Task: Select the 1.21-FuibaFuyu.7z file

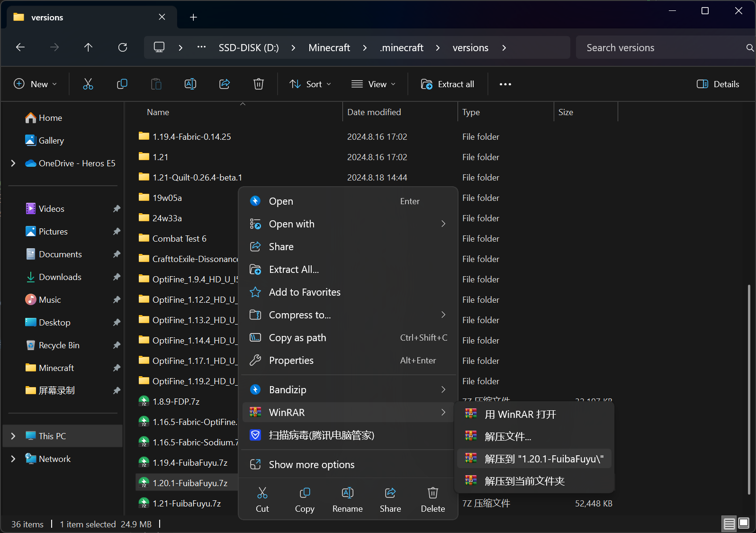Action: (187, 504)
